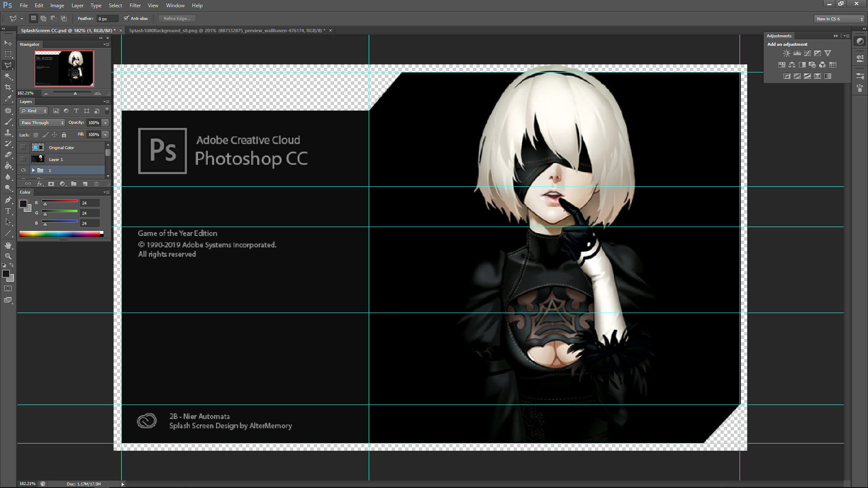
Task: Select the Paint Bucket tool
Action: [8, 166]
